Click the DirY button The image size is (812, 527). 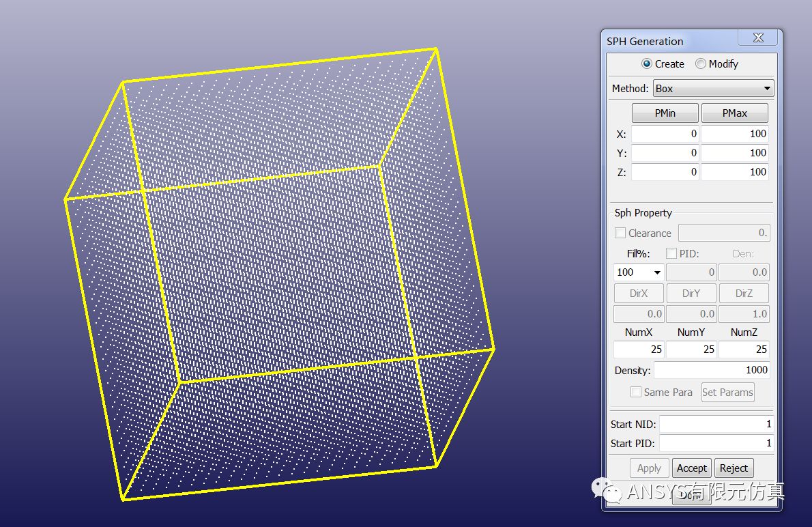click(691, 294)
